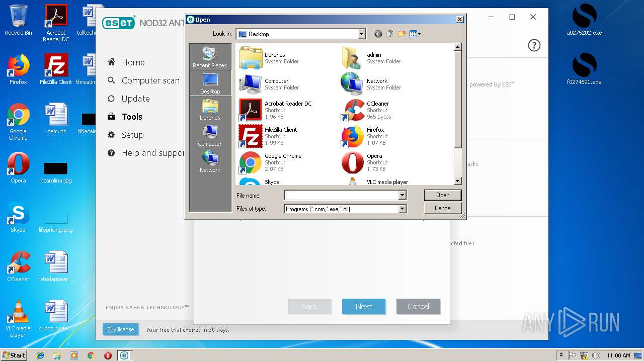Select FileZilla Client shortcut in file list
Image resolution: width=644 pixels, height=362 pixels.
point(268,136)
